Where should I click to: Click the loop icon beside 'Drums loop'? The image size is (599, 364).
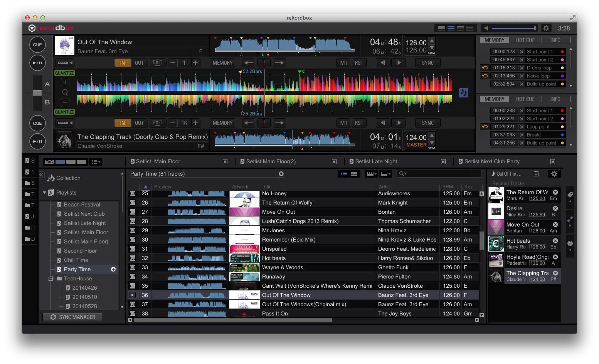[x=485, y=68]
